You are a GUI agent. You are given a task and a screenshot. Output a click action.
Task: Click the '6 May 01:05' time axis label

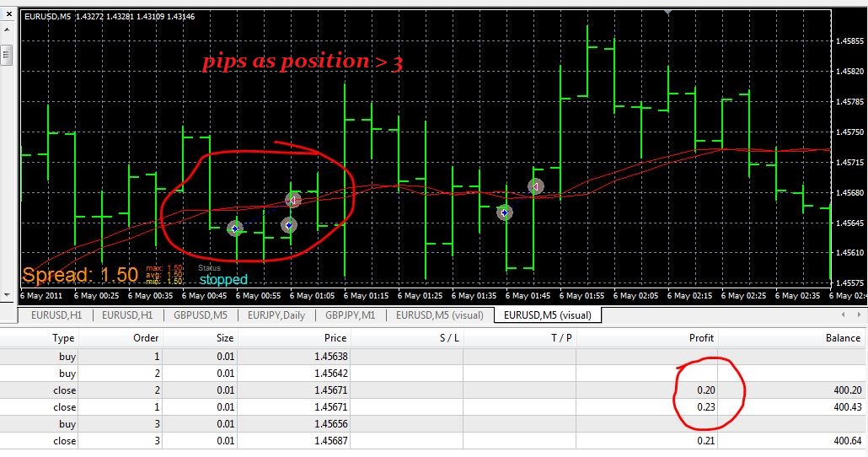coord(312,296)
